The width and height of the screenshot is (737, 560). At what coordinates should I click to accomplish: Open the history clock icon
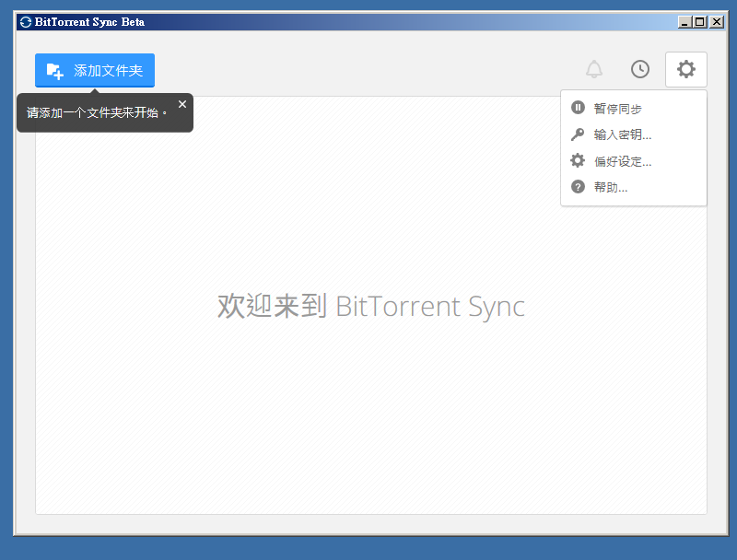pos(639,69)
